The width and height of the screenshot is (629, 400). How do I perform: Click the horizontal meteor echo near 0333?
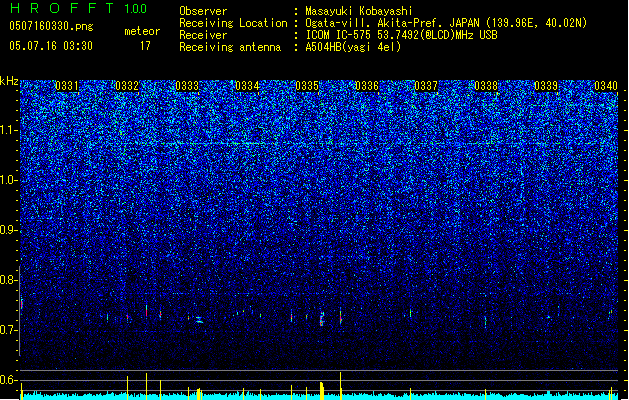[x=199, y=320]
